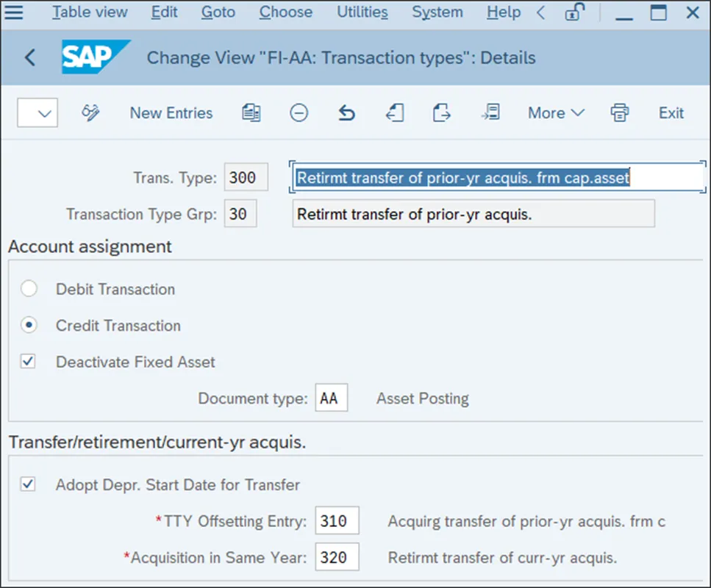Go to the next entry icon
This screenshot has width=711, height=588.
(442, 113)
